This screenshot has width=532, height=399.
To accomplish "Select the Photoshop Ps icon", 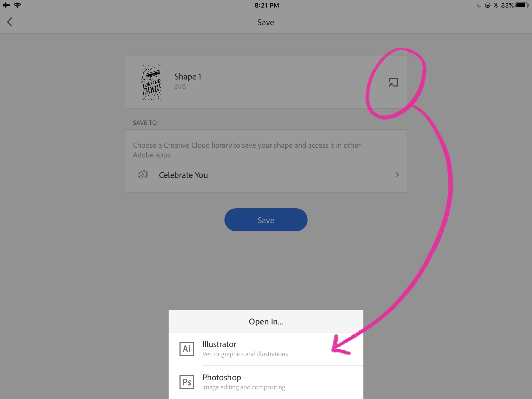I will pos(187,382).
